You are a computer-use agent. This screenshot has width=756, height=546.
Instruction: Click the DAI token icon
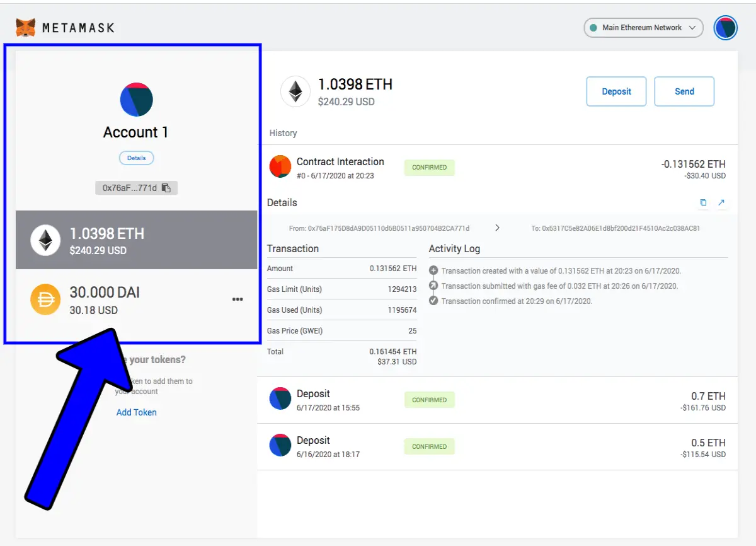point(45,299)
